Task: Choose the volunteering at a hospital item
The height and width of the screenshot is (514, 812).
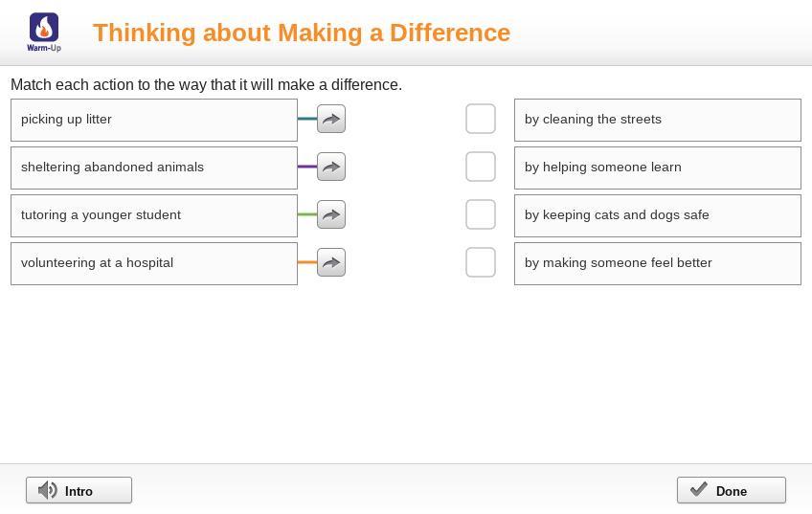Action: [154, 263]
